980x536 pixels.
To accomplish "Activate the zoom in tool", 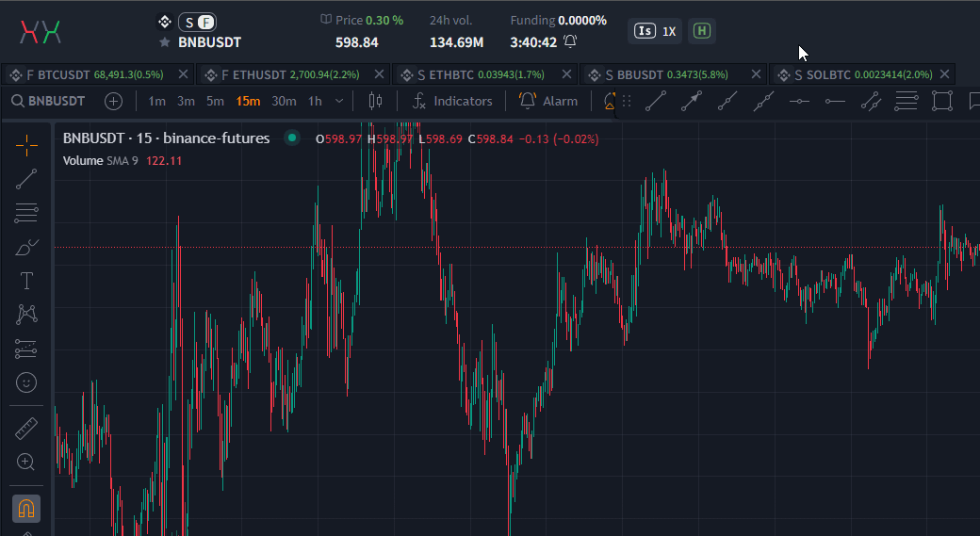I will tap(26, 463).
